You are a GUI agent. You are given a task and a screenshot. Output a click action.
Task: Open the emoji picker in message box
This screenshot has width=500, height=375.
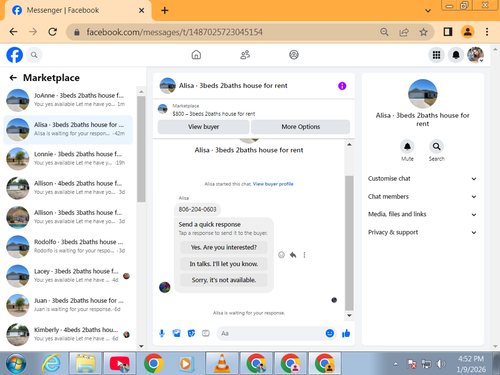[x=330, y=333]
